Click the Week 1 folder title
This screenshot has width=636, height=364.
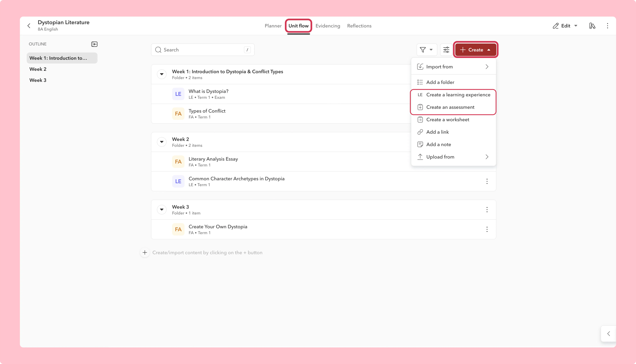[227, 72]
